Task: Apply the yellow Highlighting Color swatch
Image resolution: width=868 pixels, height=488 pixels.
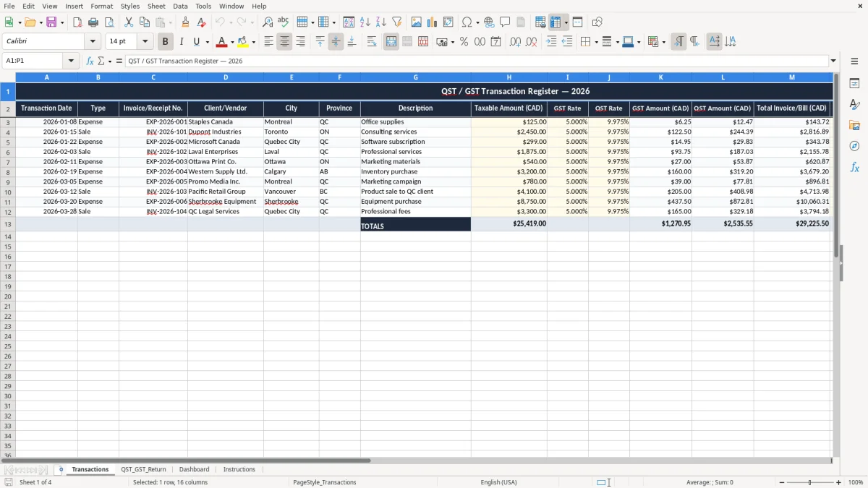Action: [x=243, y=42]
